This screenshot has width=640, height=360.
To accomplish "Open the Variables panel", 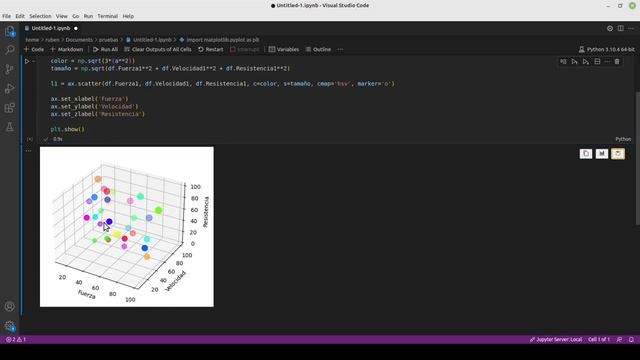I will tap(284, 49).
